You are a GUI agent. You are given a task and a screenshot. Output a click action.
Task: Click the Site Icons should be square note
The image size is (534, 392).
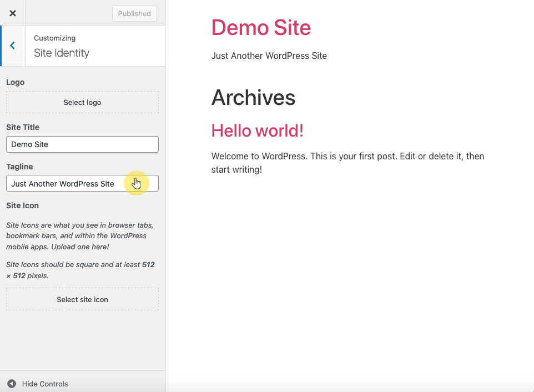[80, 270]
